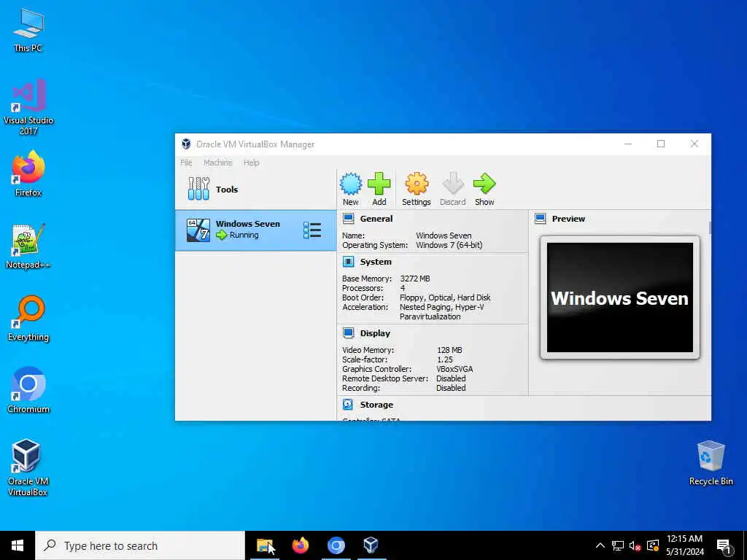Viewport: 747px width, 560px height.
Task: Click the Windows Seven preview thumbnail
Action: click(620, 297)
